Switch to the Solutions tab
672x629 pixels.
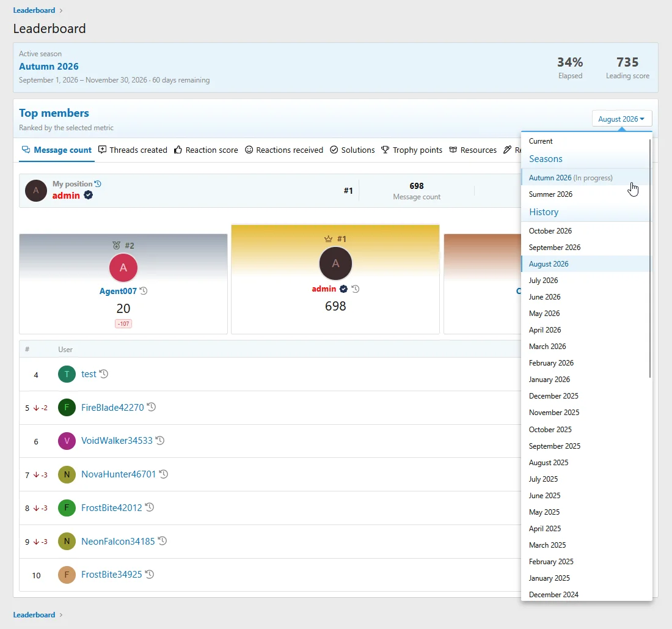click(352, 150)
